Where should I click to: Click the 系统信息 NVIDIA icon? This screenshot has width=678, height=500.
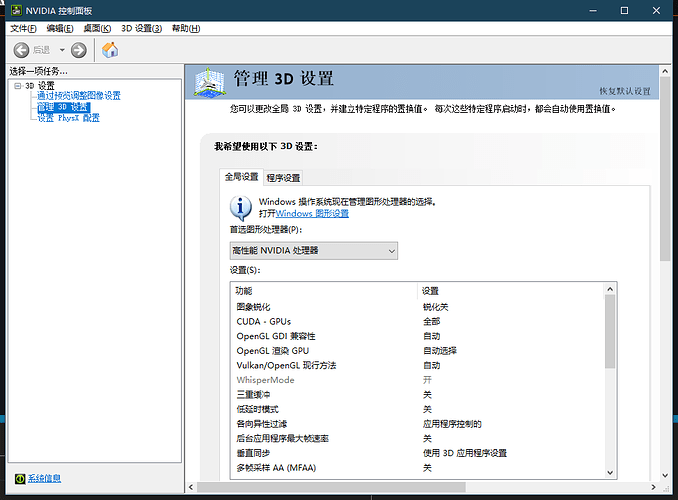[20, 478]
